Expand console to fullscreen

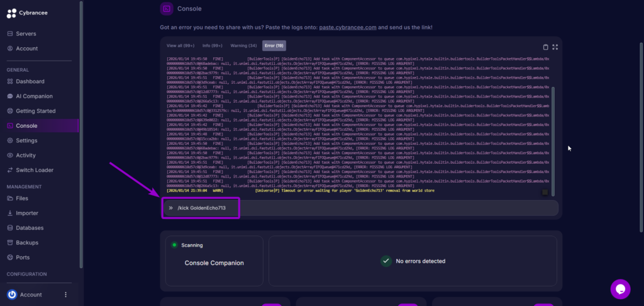[x=555, y=47]
